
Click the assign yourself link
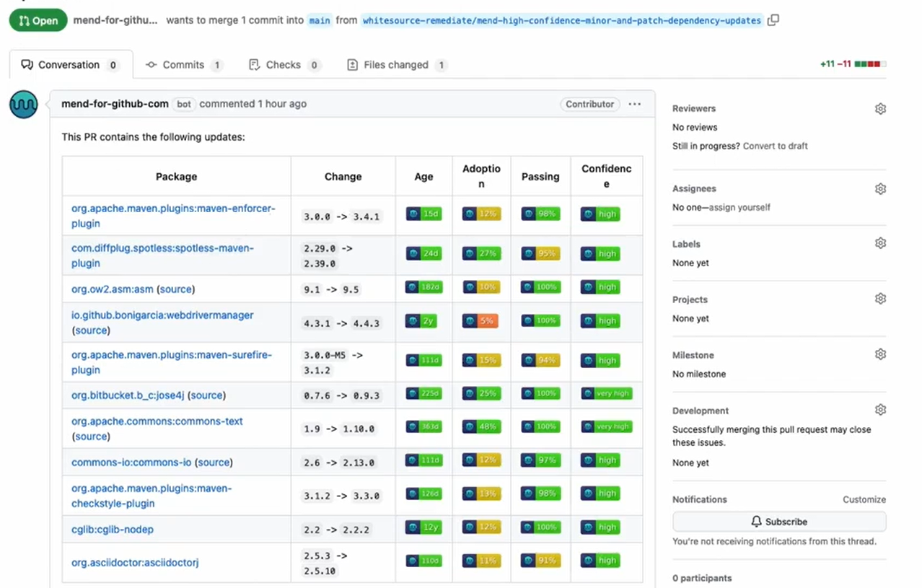click(739, 208)
